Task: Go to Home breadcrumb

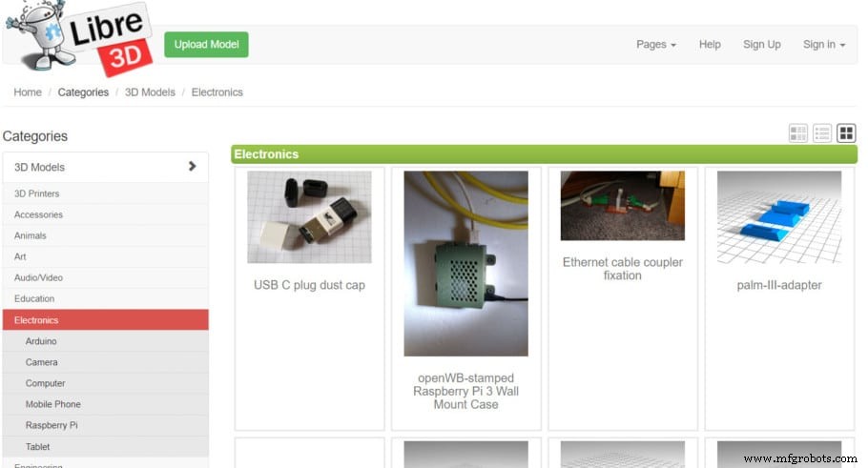Action: [x=28, y=92]
